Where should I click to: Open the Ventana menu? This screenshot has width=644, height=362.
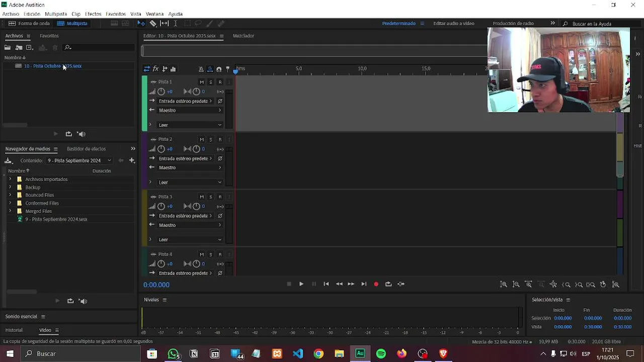click(154, 14)
